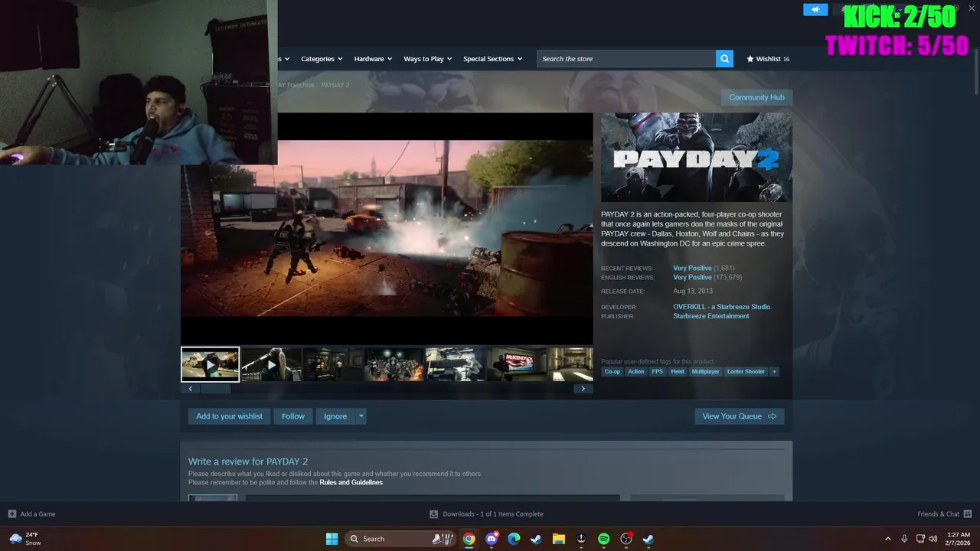Screen dimensions: 980x551
Task: Select the McKendrick screenshot thumbnail
Action: [x=516, y=364]
